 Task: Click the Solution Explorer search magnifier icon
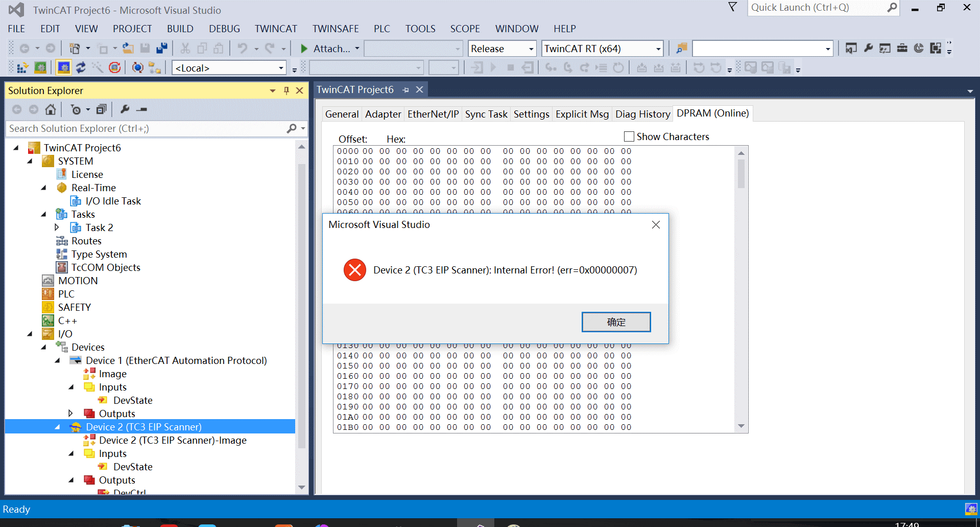click(292, 128)
